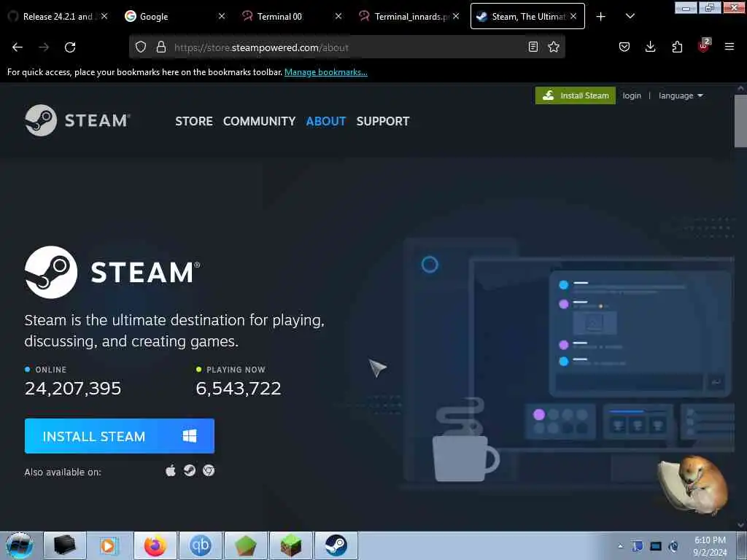Click the online count 24,207,395
747x560 pixels.
(x=73, y=389)
